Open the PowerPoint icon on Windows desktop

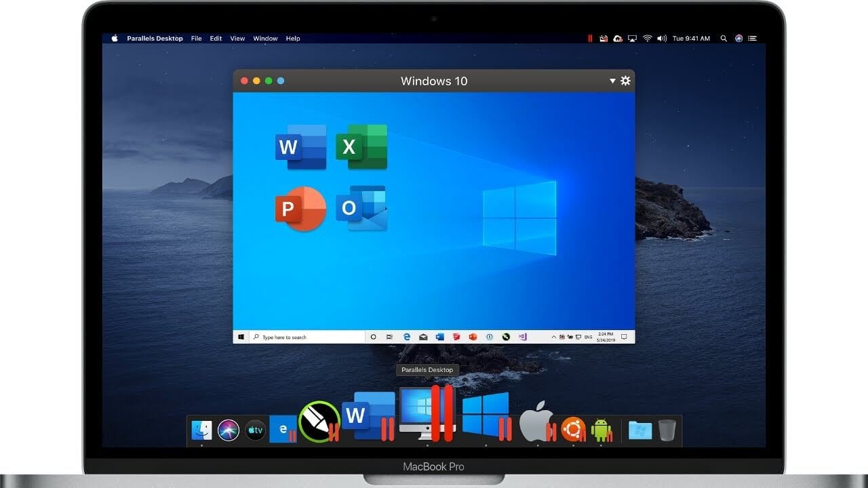[300, 209]
